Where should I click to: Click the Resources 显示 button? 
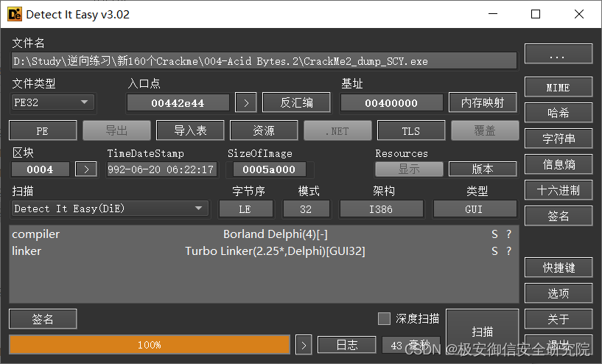click(x=409, y=169)
